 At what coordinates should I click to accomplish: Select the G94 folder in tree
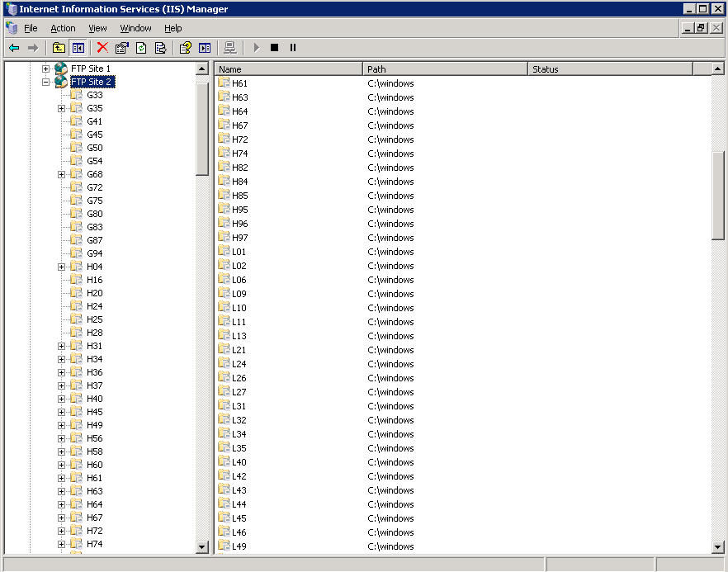pos(95,253)
